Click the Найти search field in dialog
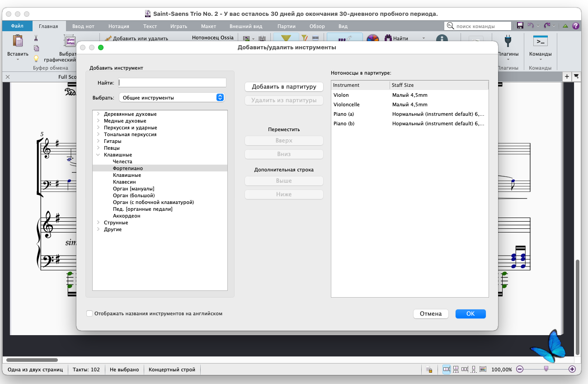588x384 pixels. 172,83
